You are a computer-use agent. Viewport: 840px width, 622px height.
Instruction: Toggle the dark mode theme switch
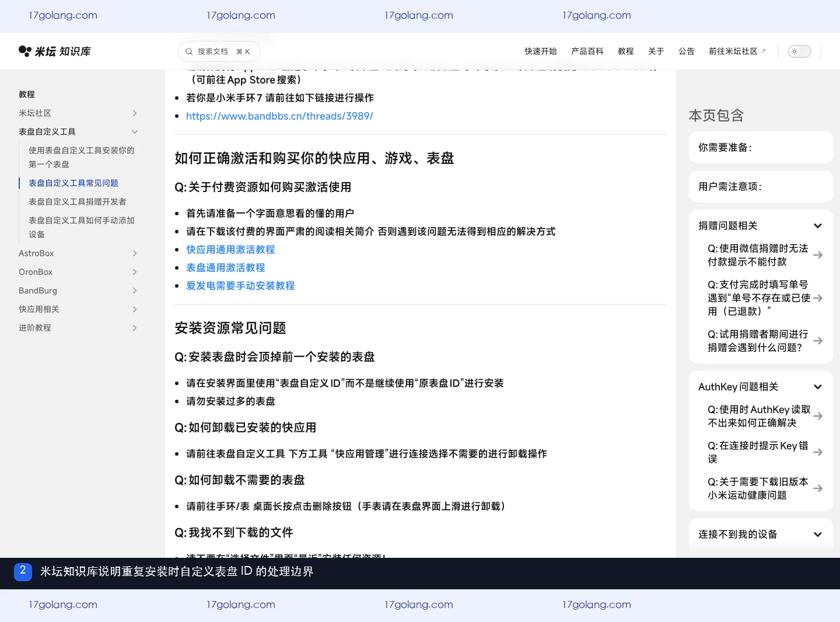tap(800, 51)
